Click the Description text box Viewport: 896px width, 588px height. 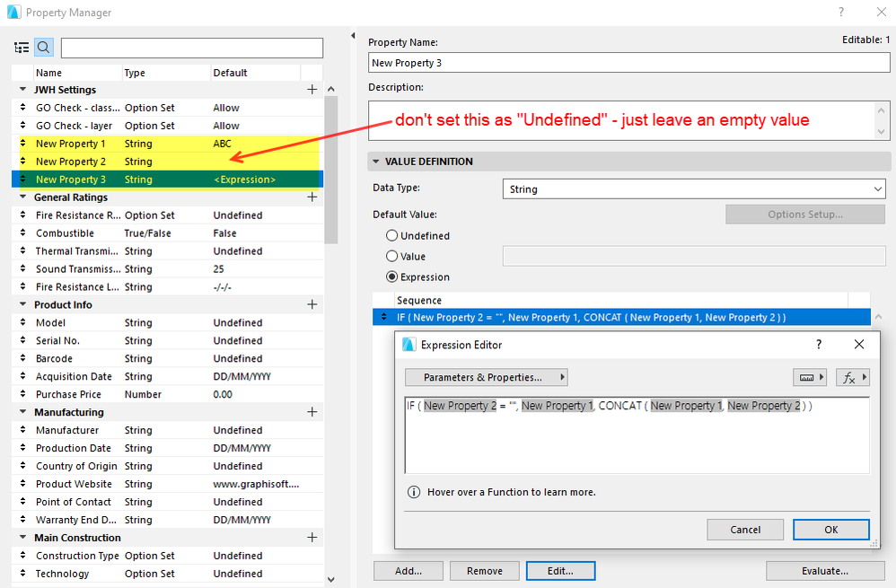[x=621, y=120]
